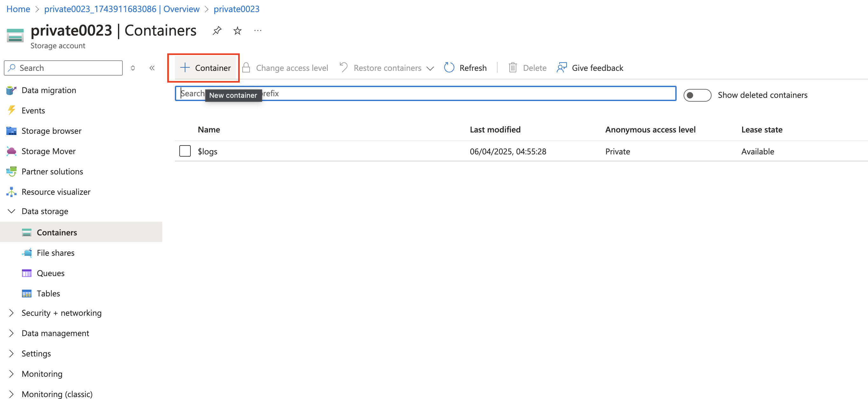Screen dimensions: 868x399
Task: Open the Restore containers dropdown arrow
Action: pyautogui.click(x=430, y=68)
